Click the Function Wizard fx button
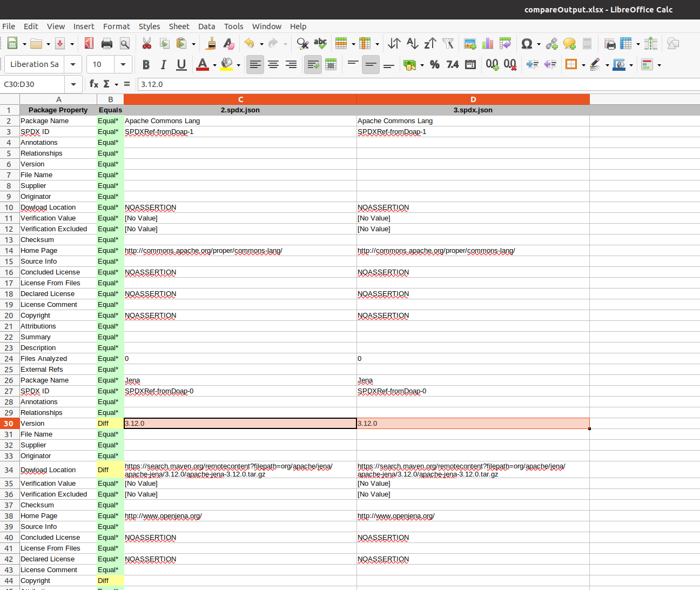 [94, 84]
